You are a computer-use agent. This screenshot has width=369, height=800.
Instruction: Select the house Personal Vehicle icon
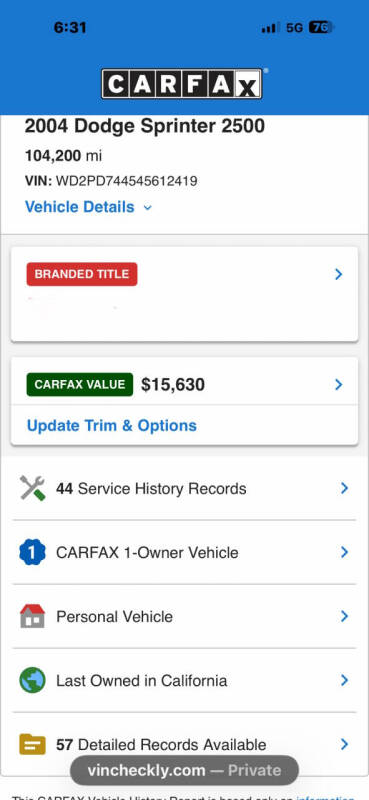(33, 616)
